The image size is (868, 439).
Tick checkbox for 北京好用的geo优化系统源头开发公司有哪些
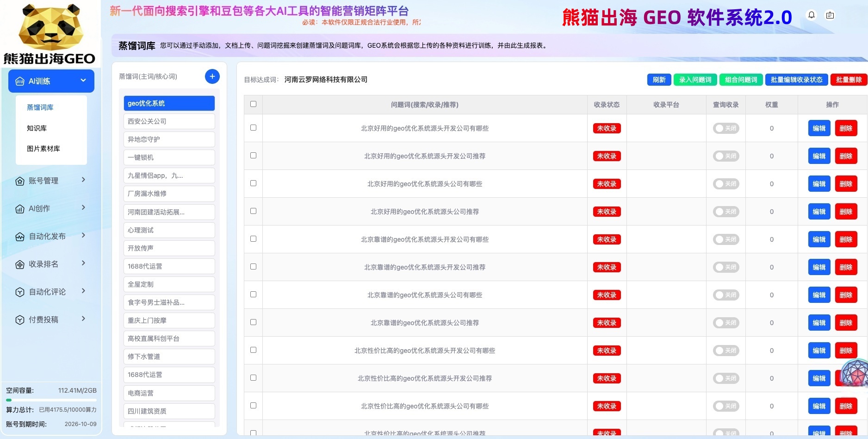[253, 128]
